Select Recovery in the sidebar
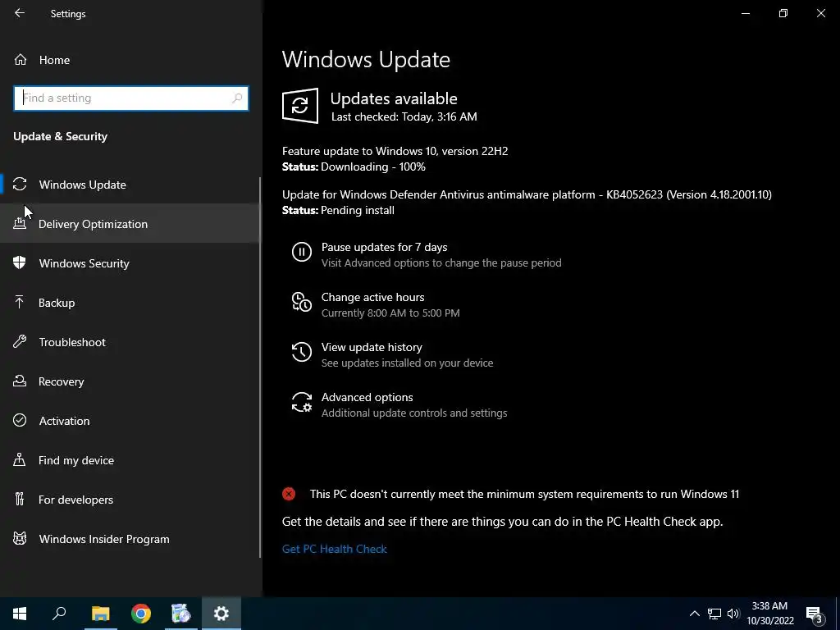840x630 pixels. tap(130, 381)
